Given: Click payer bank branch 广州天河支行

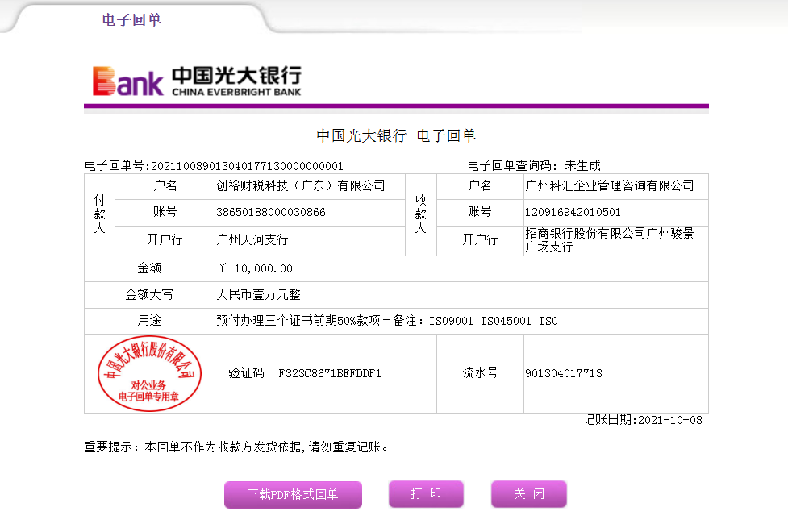Looking at the screenshot, I should (x=252, y=240).
